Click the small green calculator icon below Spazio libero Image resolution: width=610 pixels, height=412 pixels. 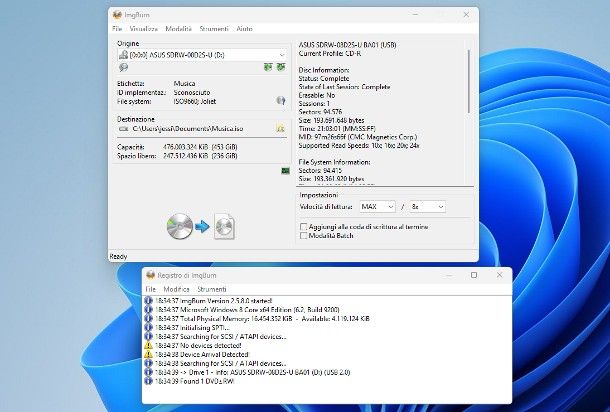(x=285, y=171)
